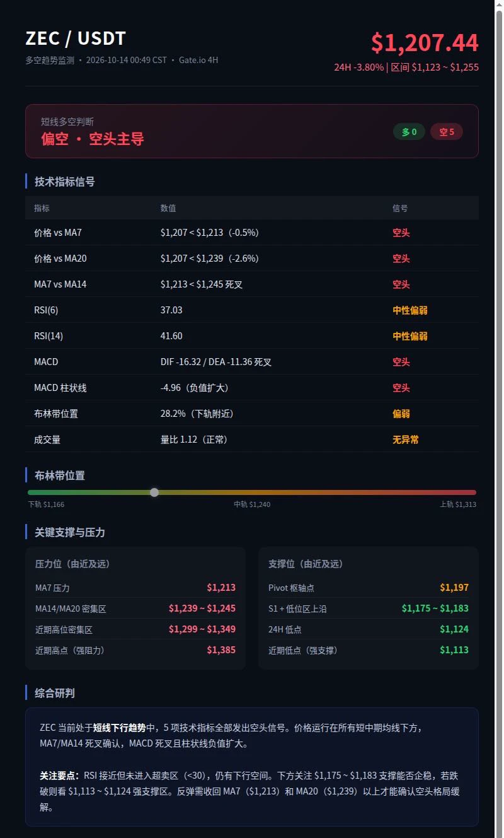Click the 信号 column header
Image resolution: width=504 pixels, height=838 pixels.
click(400, 208)
